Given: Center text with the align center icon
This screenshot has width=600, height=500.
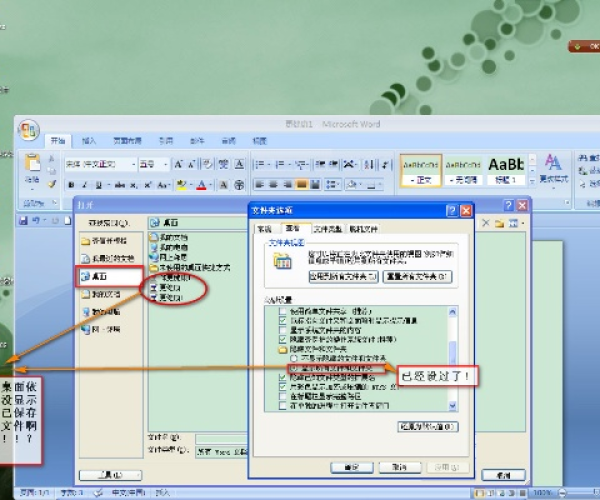Looking at the screenshot, I should [x=273, y=185].
